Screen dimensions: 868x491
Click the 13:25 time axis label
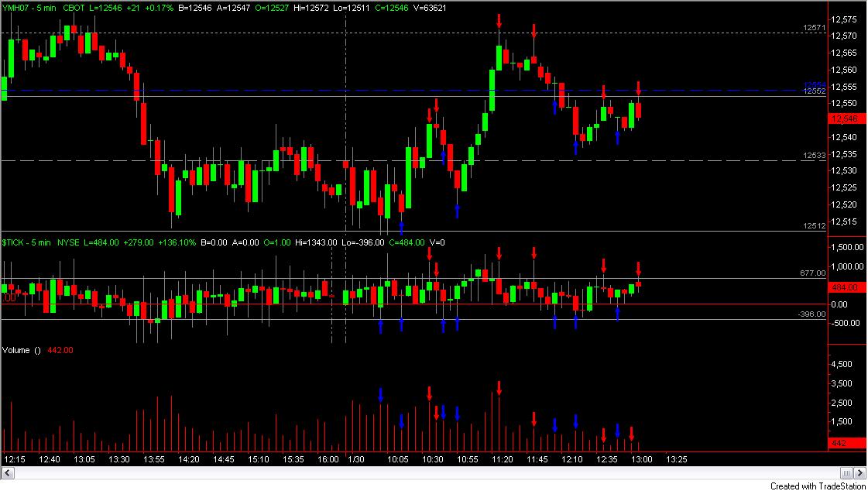pyautogui.click(x=676, y=459)
